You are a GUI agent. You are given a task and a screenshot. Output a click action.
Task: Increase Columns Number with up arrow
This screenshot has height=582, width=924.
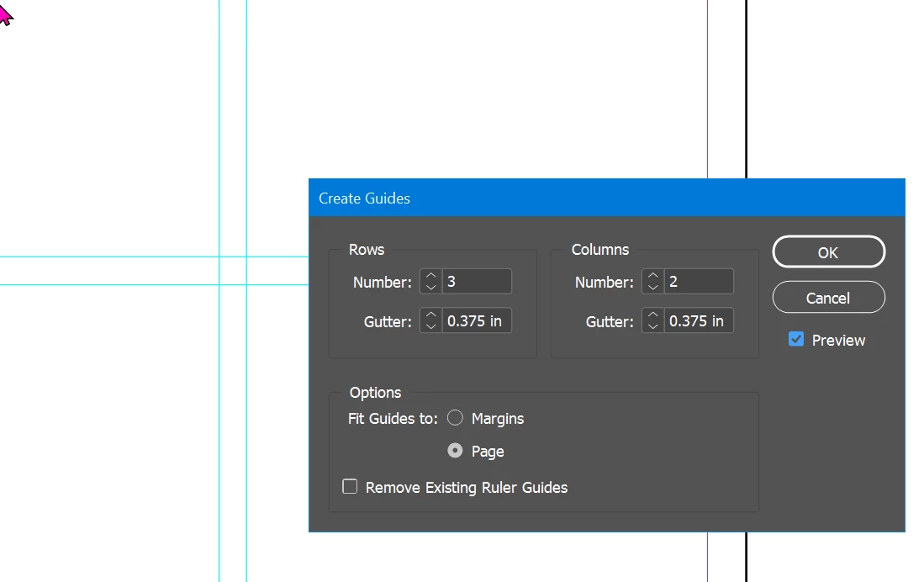click(x=653, y=275)
